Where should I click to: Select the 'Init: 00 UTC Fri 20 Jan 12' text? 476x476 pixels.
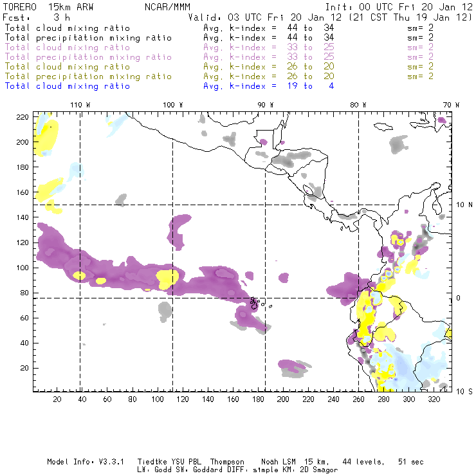click(x=399, y=7)
